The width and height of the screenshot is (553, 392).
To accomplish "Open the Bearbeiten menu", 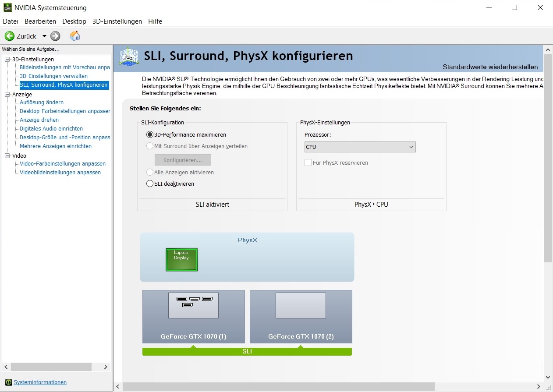I will (x=40, y=21).
